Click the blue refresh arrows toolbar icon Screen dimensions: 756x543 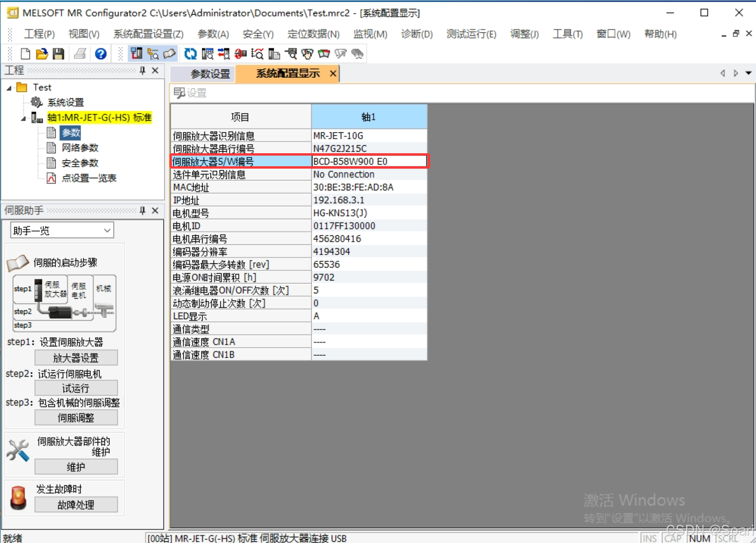pyautogui.click(x=190, y=54)
